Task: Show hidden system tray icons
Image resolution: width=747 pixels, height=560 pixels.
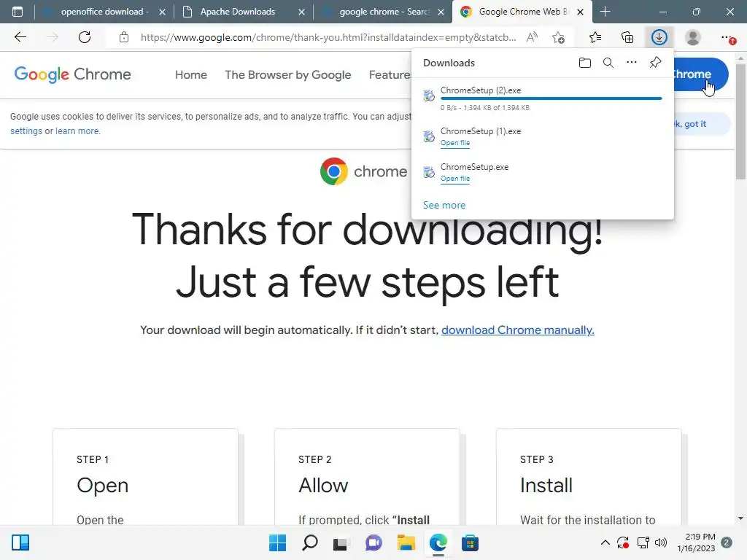Action: pyautogui.click(x=605, y=542)
